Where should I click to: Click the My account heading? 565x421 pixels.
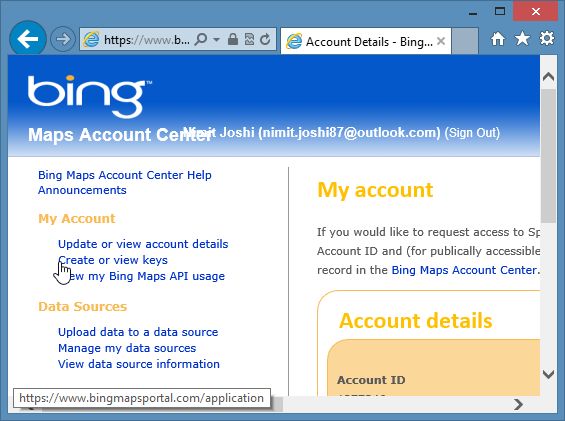click(x=375, y=190)
